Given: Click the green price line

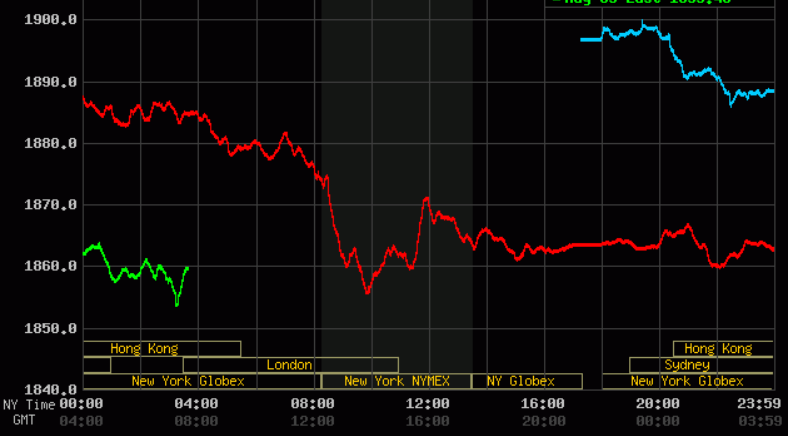Looking at the screenshot, I should pyautogui.click(x=120, y=272).
